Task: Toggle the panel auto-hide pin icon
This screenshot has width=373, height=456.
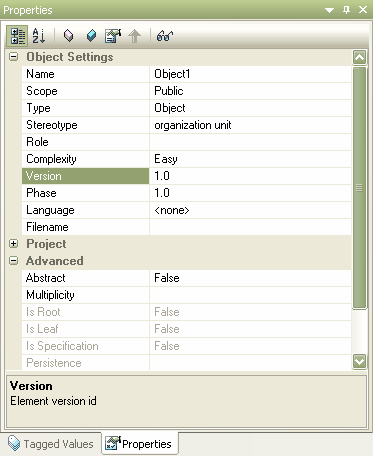Action: (x=346, y=10)
